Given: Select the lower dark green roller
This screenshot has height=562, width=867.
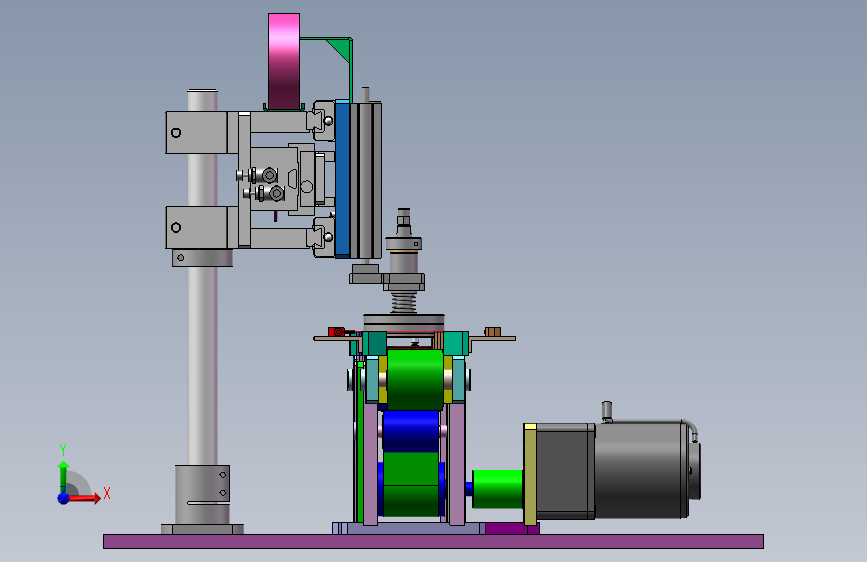Looking at the screenshot, I should [x=411, y=485].
